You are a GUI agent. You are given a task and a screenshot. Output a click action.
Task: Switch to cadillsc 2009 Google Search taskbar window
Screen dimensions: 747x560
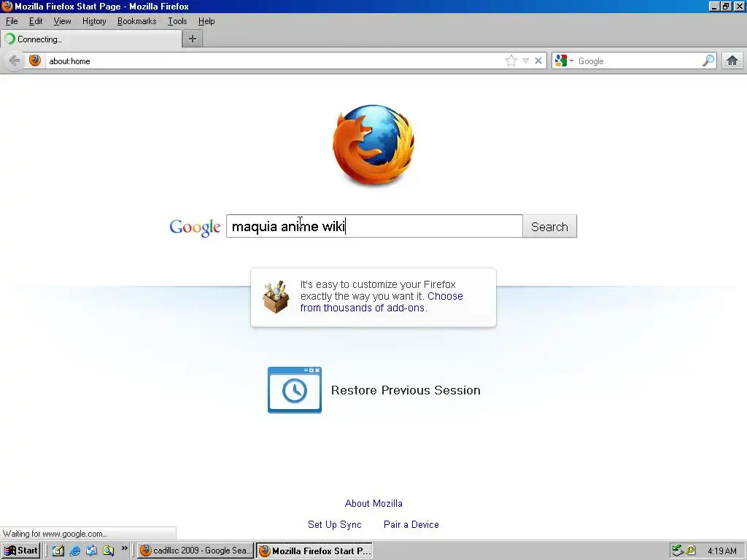(196, 551)
